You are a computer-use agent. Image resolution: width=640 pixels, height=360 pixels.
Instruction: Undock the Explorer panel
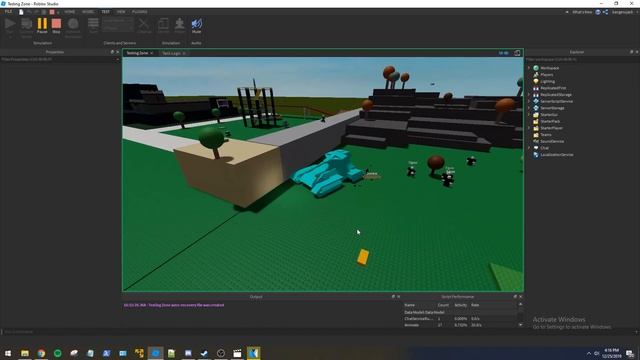[x=631, y=52]
